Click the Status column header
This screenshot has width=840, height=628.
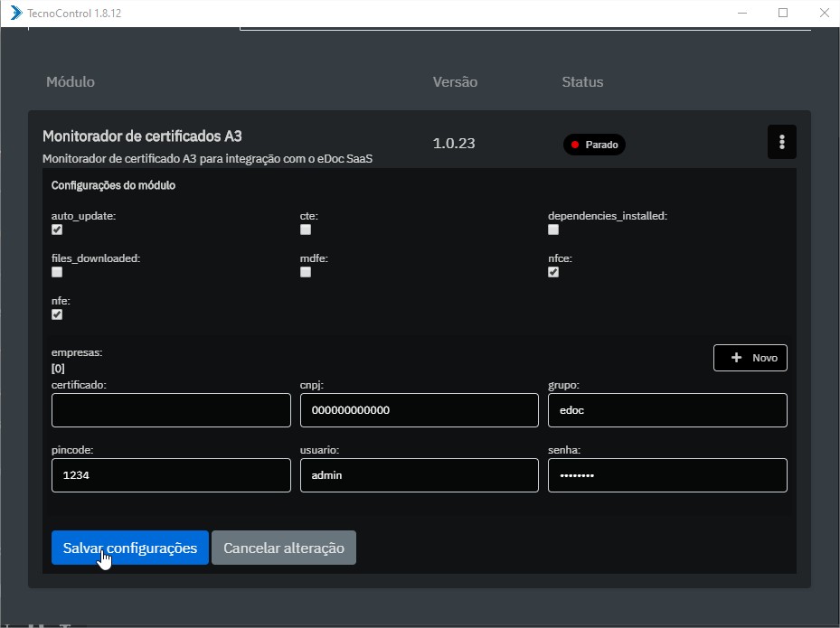click(x=582, y=82)
